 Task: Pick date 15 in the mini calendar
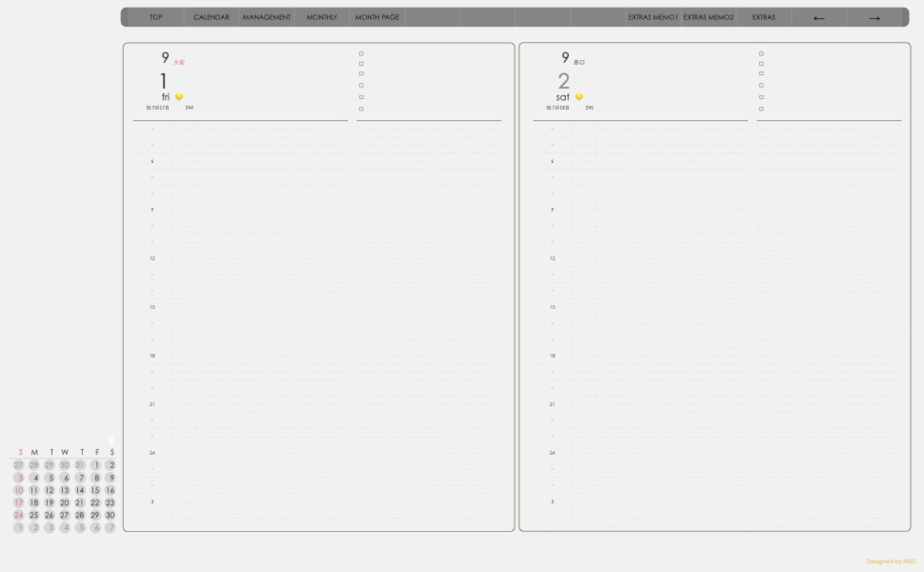coord(95,490)
